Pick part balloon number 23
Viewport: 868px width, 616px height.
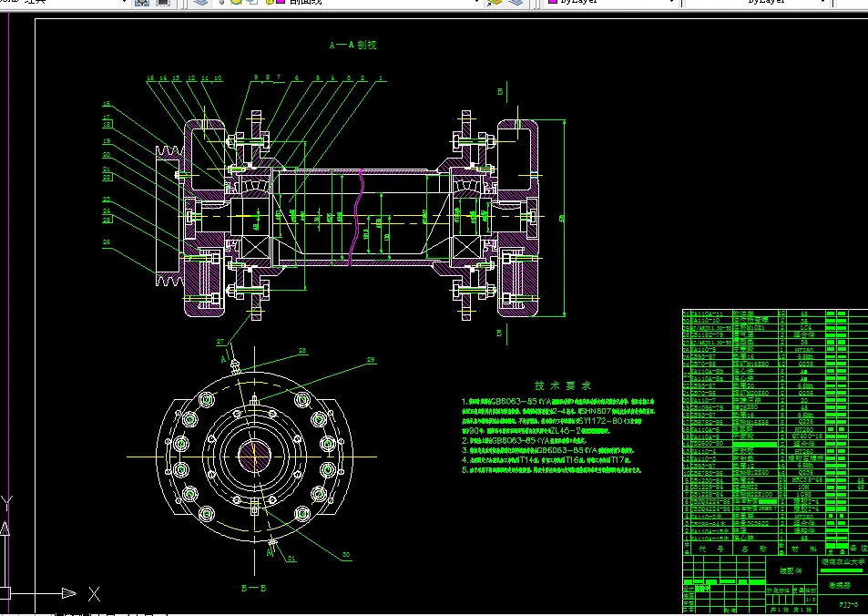tap(107, 199)
